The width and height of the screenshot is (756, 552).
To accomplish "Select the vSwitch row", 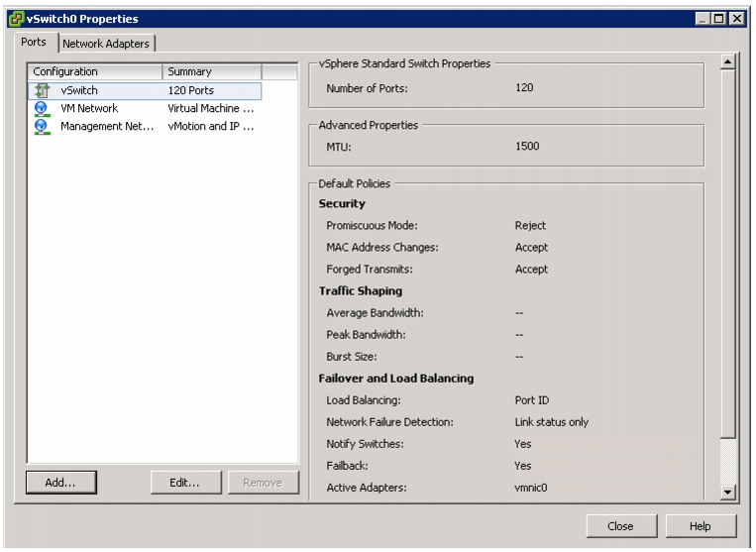I will [x=145, y=90].
